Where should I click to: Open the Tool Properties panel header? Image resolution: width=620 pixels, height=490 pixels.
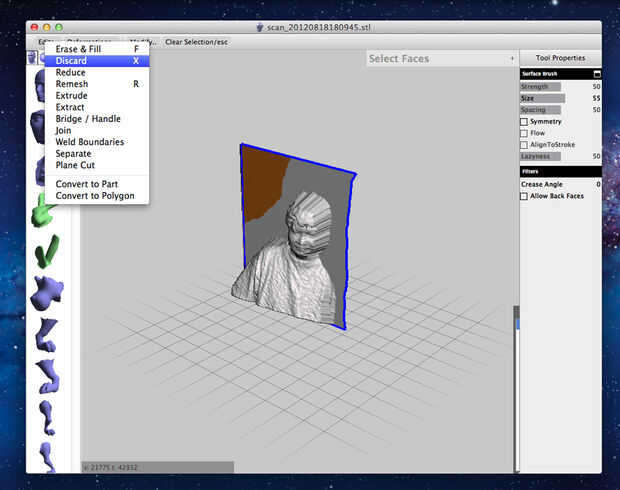[560, 58]
